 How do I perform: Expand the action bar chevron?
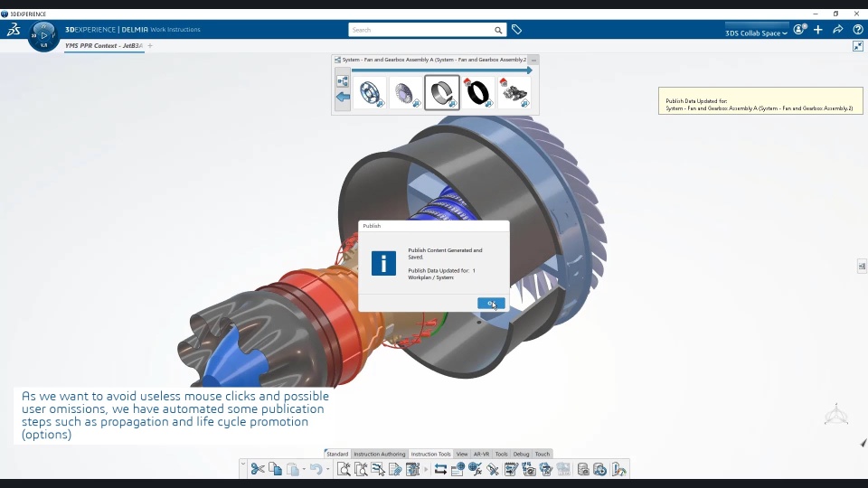(x=243, y=464)
